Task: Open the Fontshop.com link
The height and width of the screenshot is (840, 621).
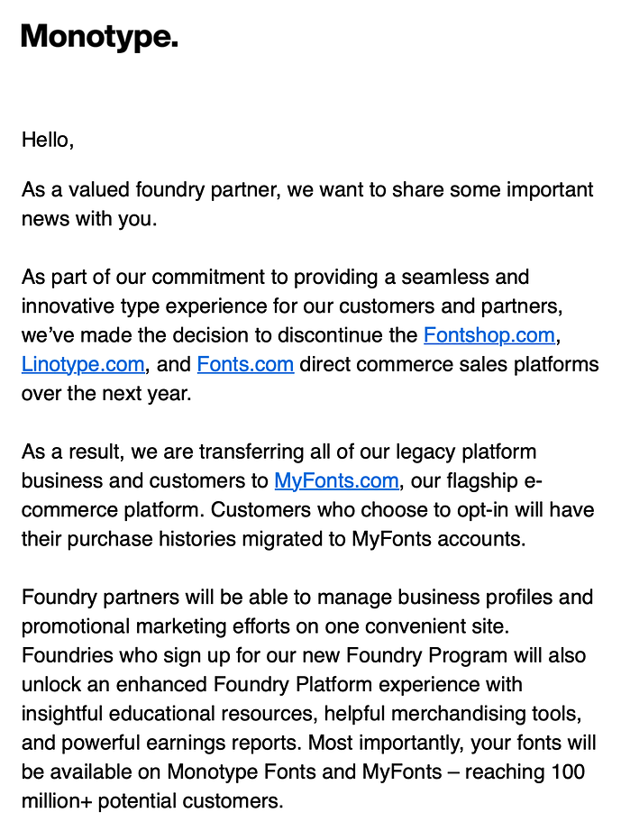Action: (x=489, y=335)
